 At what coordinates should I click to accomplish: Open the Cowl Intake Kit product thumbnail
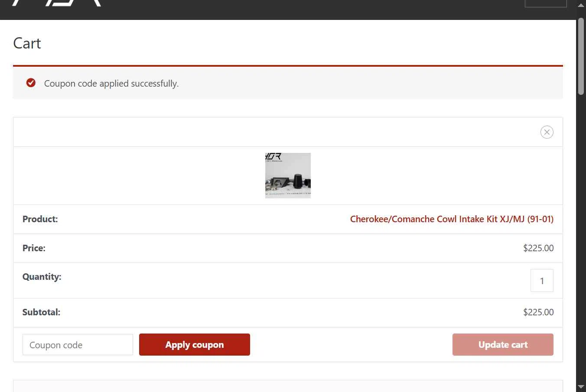pyautogui.click(x=288, y=175)
